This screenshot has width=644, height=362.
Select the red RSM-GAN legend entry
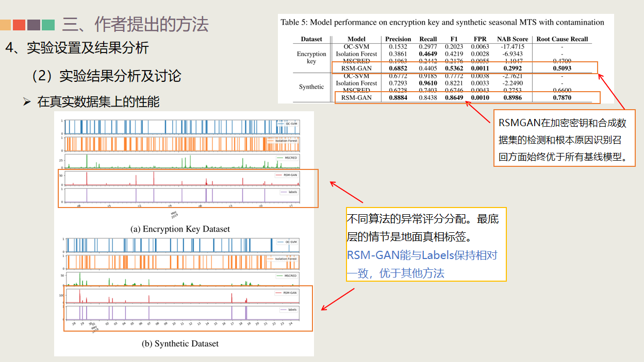click(x=279, y=175)
